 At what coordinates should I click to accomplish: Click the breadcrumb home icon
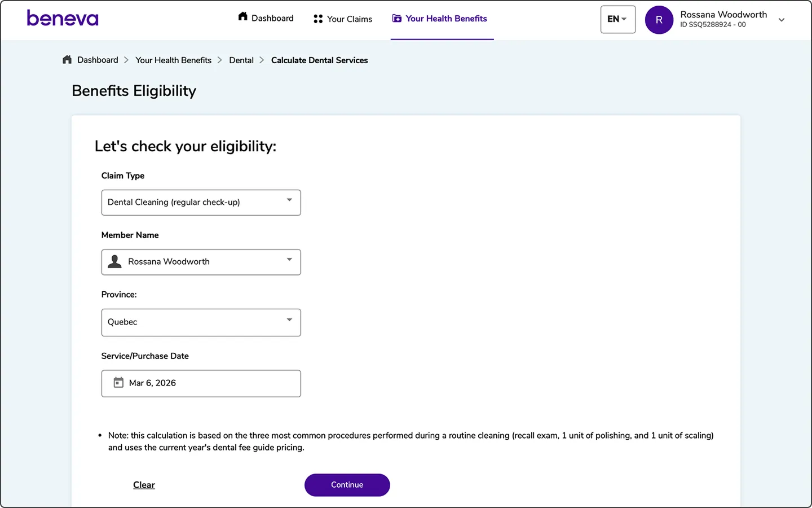click(x=67, y=60)
